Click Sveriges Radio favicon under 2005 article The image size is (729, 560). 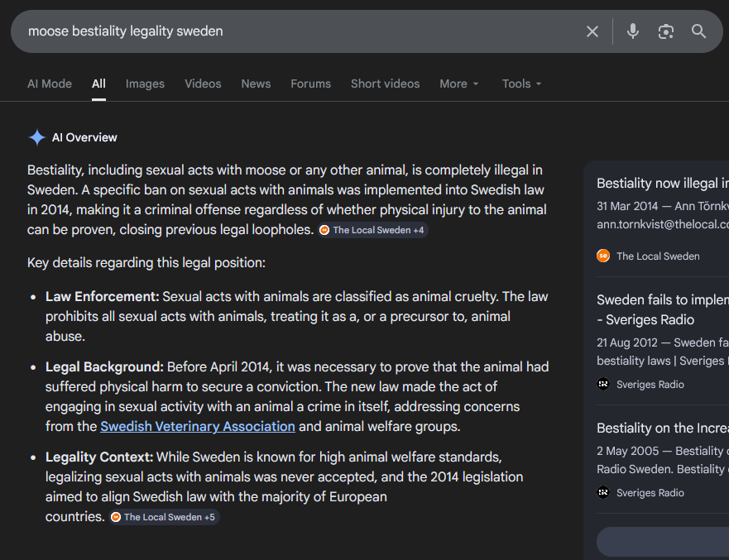(x=603, y=492)
